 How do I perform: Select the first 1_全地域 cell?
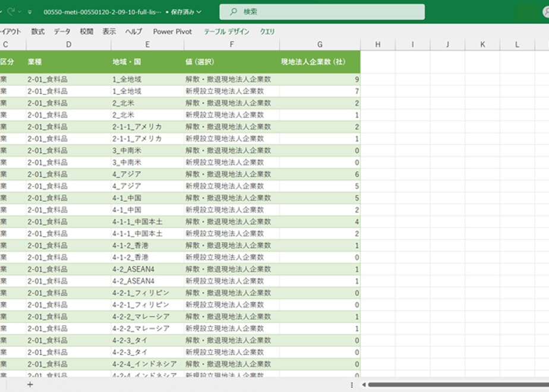coord(147,80)
